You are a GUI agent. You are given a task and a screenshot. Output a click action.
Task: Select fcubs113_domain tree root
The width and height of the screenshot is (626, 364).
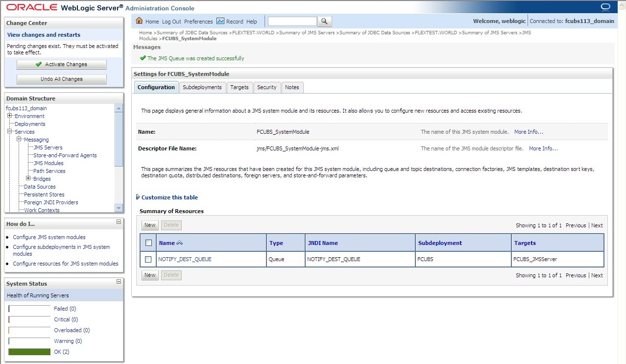[26, 108]
